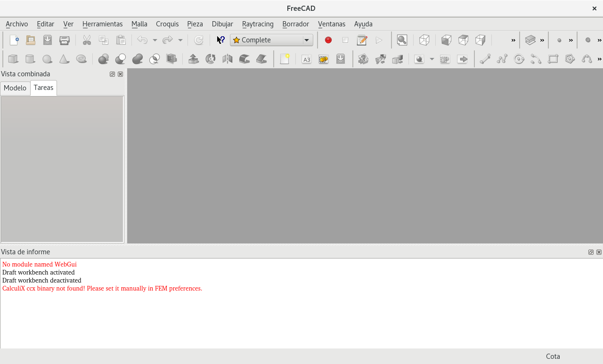The image size is (603, 364).
Task: Select the Draft Arc tool
Action: 536,59
